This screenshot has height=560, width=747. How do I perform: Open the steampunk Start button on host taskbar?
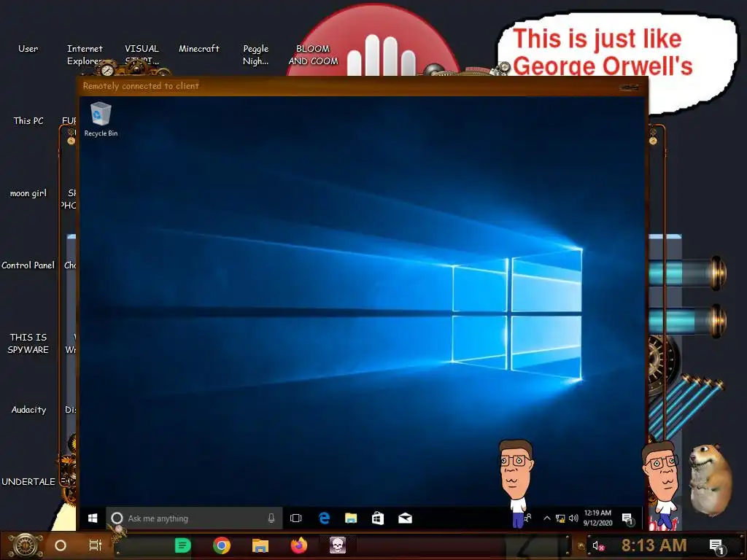click(x=26, y=545)
